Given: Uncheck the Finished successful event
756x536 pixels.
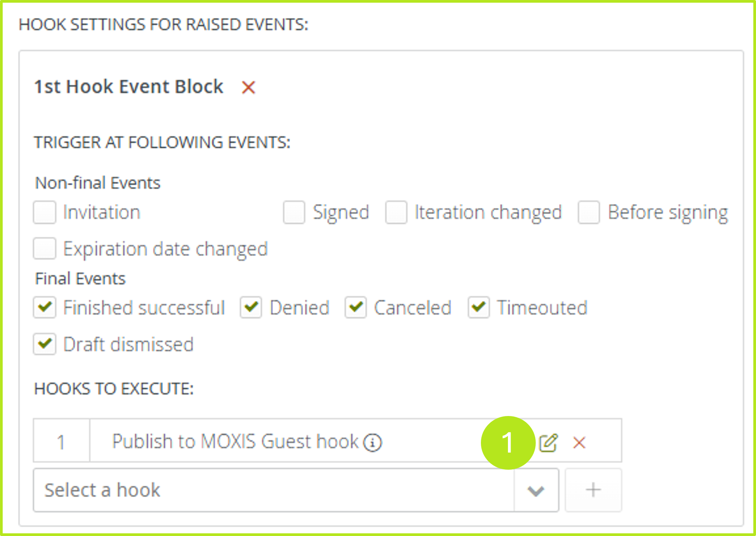Looking at the screenshot, I should pyautogui.click(x=45, y=307).
